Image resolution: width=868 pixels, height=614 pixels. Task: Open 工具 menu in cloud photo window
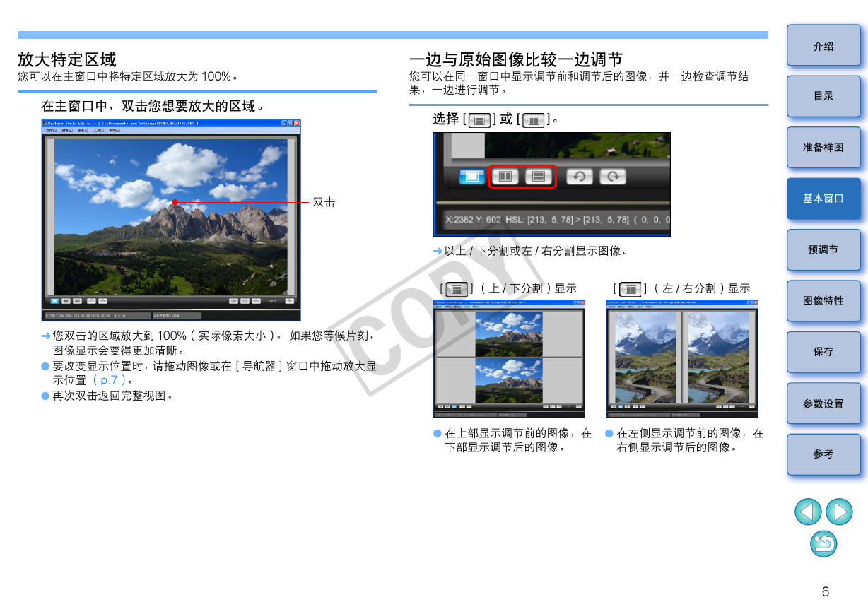click(98, 130)
